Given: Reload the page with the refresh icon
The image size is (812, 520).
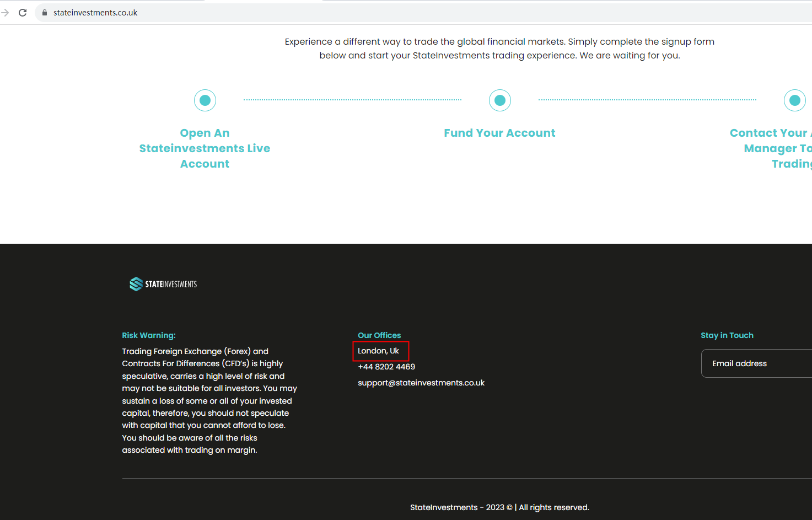Looking at the screenshot, I should [23, 13].
